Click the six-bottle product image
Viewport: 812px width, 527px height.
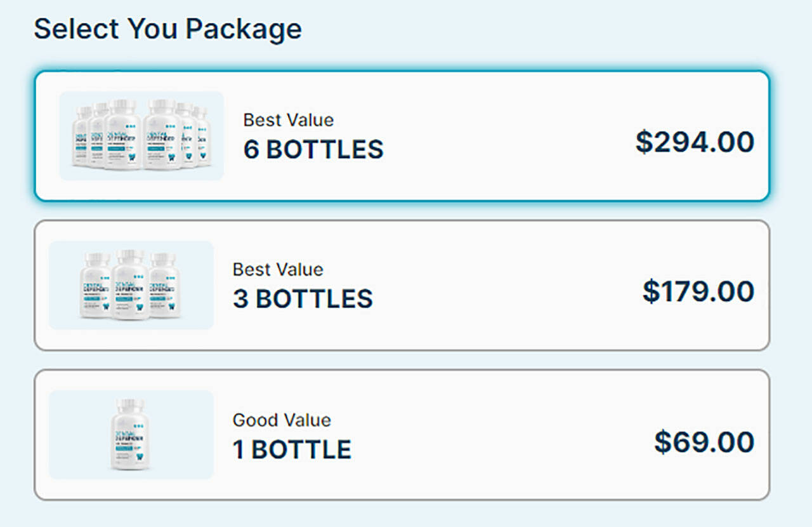[x=141, y=135]
